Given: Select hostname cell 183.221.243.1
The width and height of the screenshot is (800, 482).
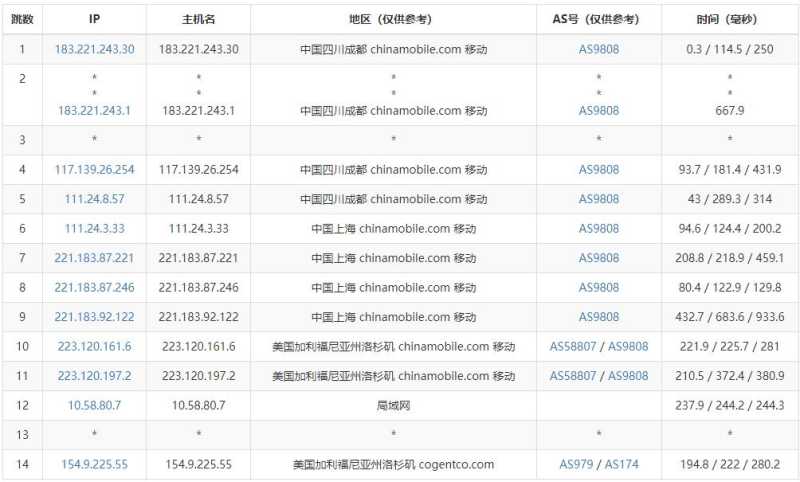Looking at the screenshot, I should tap(198, 110).
